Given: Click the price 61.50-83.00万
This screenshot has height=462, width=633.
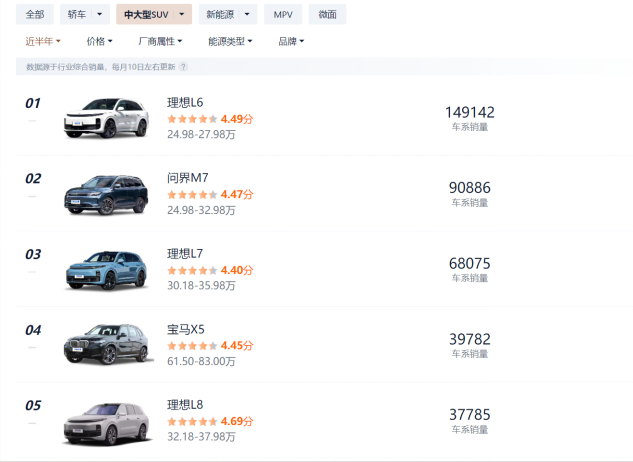Looking at the screenshot, I should [x=201, y=361].
